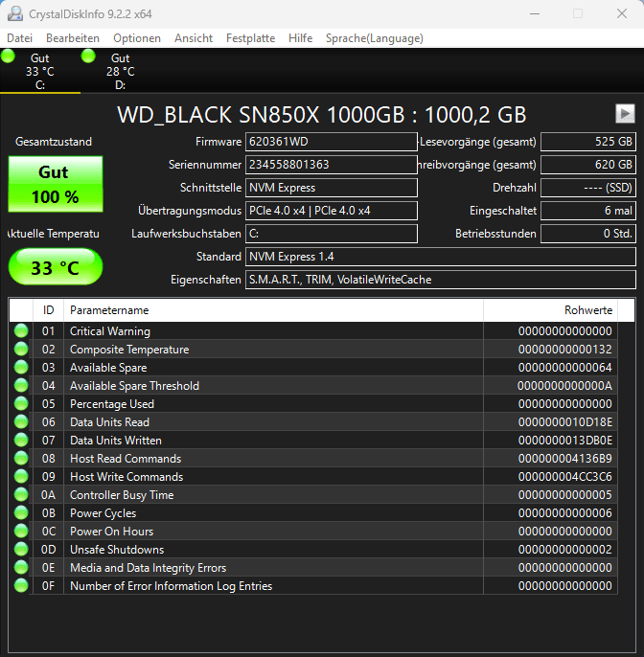Click the Parametername column header
644x657 pixels.
point(273,310)
